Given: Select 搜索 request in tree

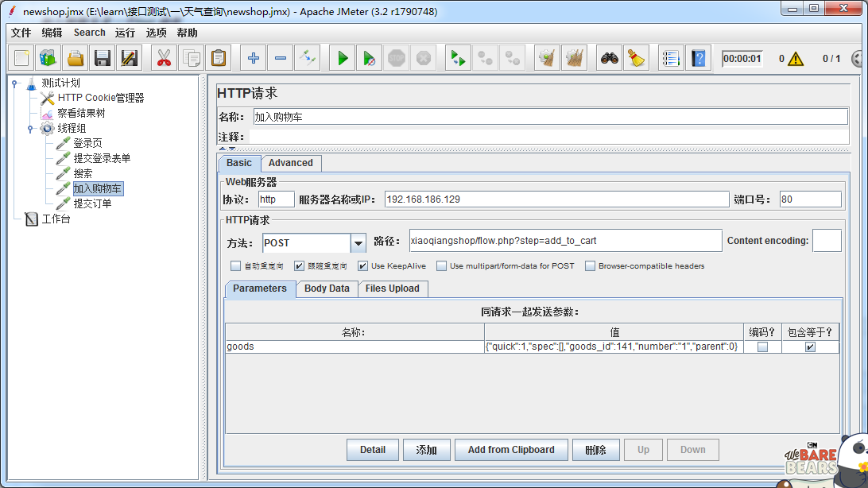Looking at the screenshot, I should coord(83,174).
